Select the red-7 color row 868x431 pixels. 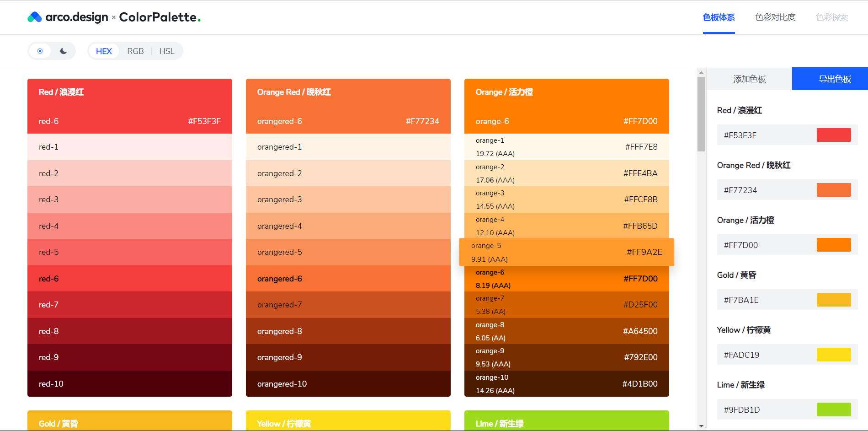[x=130, y=305]
